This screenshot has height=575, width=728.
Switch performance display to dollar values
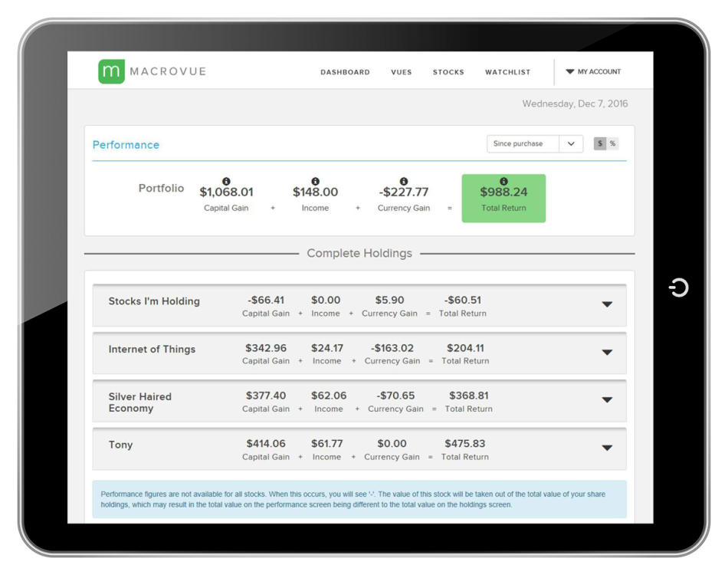click(598, 143)
